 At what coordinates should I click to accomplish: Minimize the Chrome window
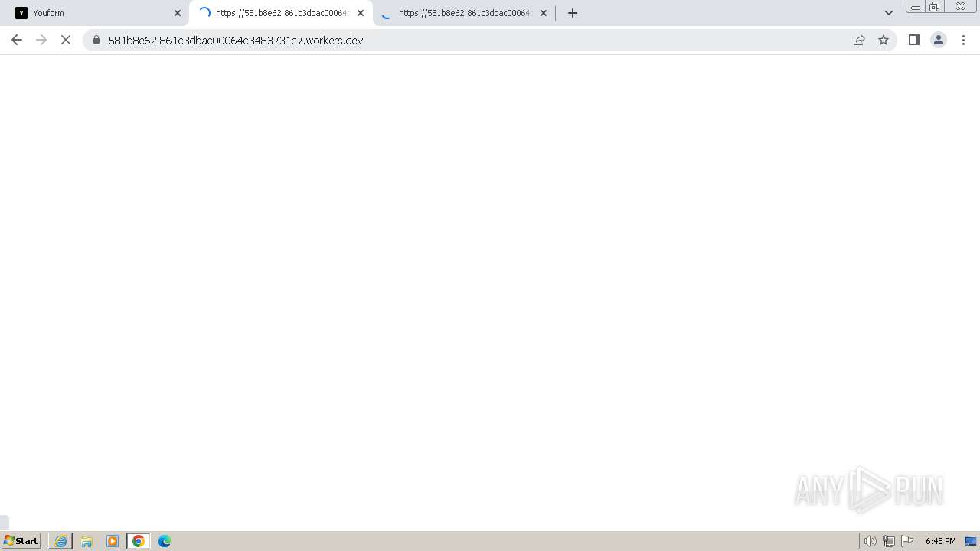(x=916, y=7)
